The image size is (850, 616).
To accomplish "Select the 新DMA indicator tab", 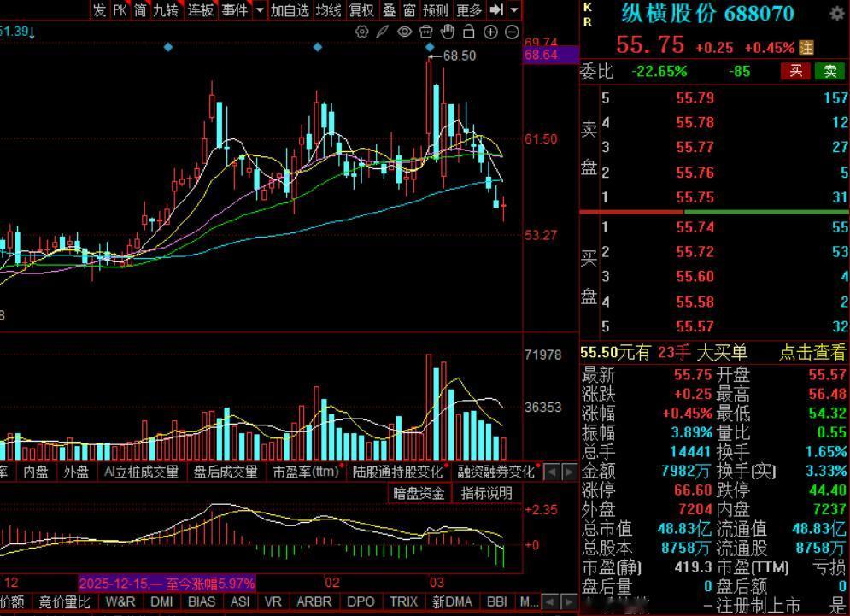I will 452,601.
